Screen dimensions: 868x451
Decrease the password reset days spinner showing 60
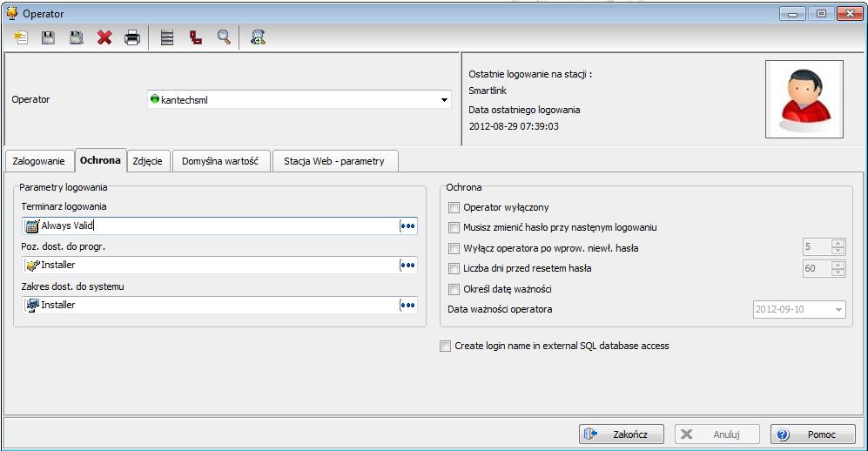[x=838, y=273]
